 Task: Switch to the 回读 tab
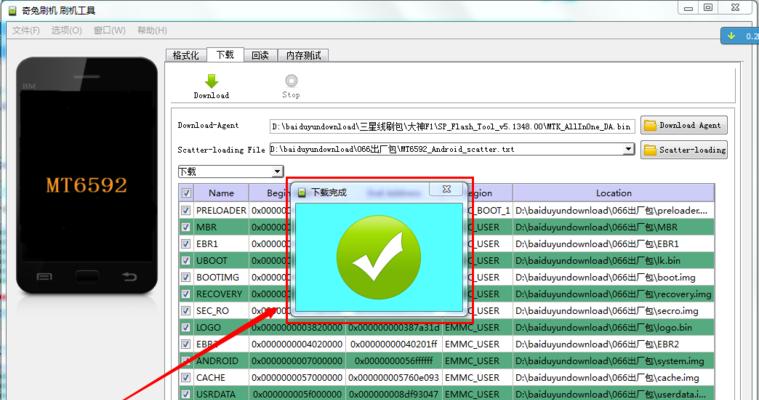pyautogui.click(x=260, y=55)
